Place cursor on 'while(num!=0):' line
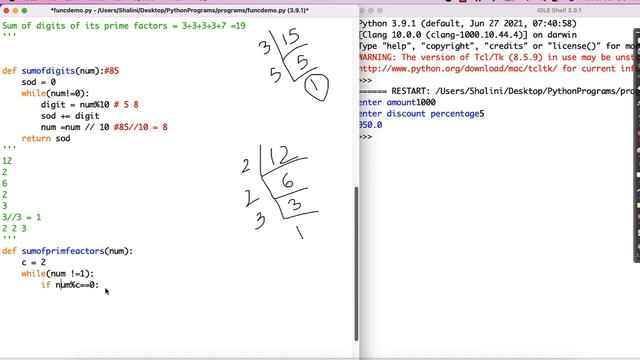The height and width of the screenshot is (360, 640). [x=55, y=93]
